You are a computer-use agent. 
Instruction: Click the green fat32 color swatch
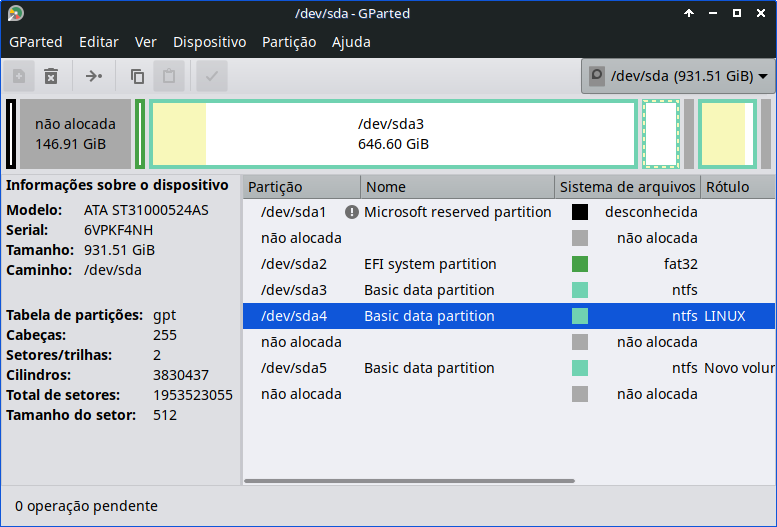(x=580, y=264)
